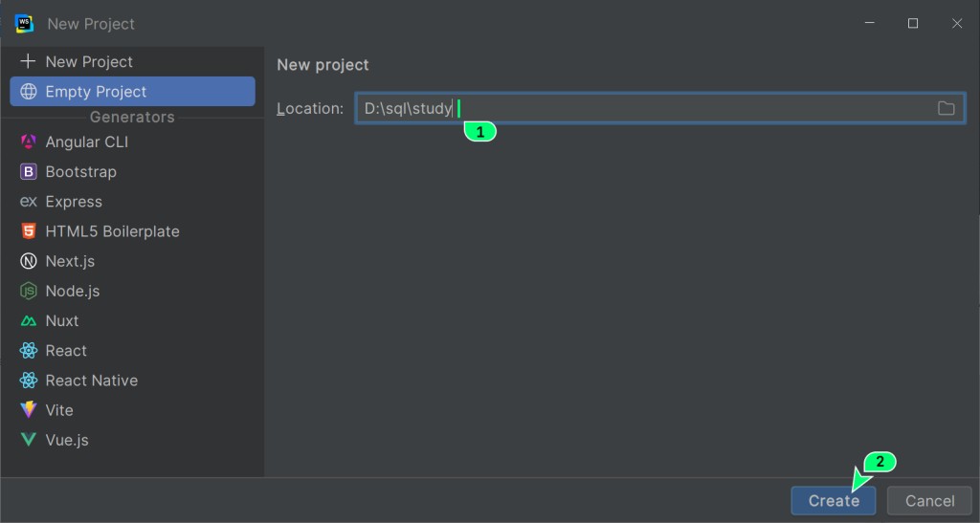
Task: Select React Native generator
Action: pos(91,381)
